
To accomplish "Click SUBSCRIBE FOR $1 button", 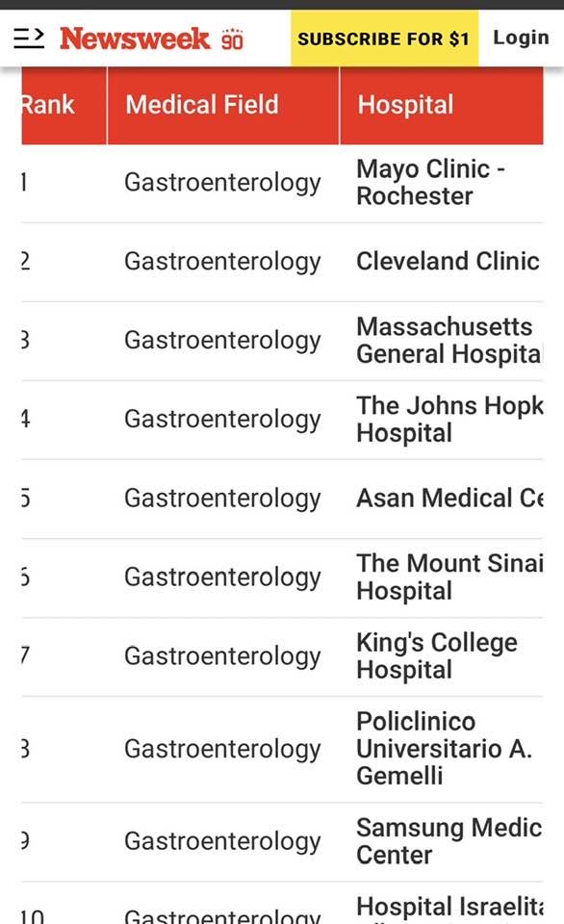I will [x=384, y=38].
